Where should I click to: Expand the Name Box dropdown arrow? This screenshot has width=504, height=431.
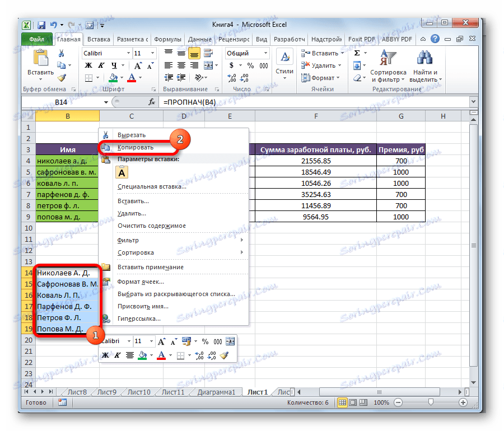106,102
